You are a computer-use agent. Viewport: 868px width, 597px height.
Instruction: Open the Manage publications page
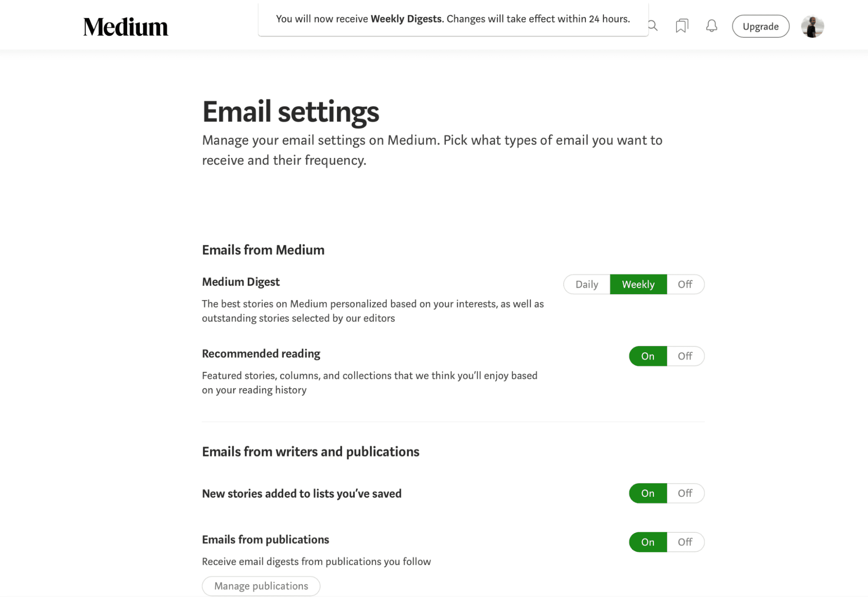(261, 586)
